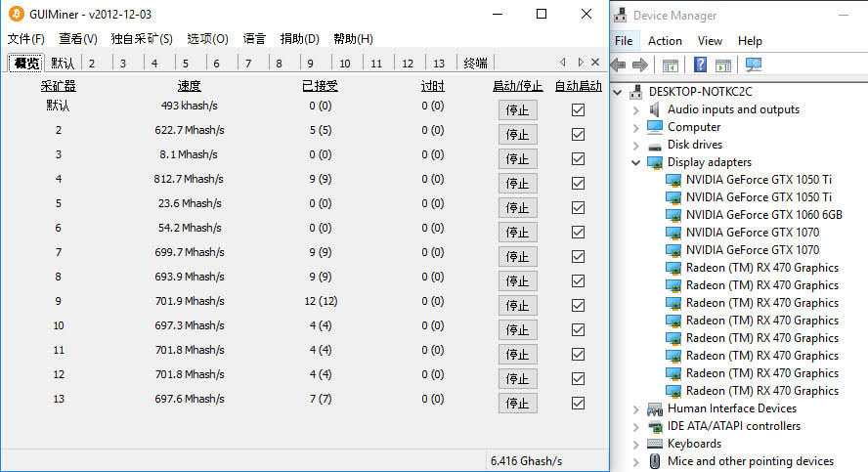The image size is (868, 472).
Task: Stop miner 8 with its 停止 button
Action: pos(518,281)
